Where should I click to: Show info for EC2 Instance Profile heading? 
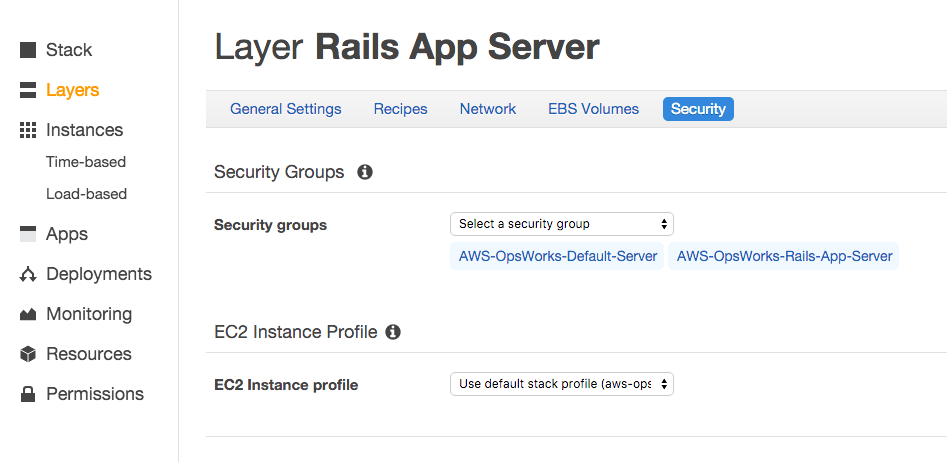(393, 332)
